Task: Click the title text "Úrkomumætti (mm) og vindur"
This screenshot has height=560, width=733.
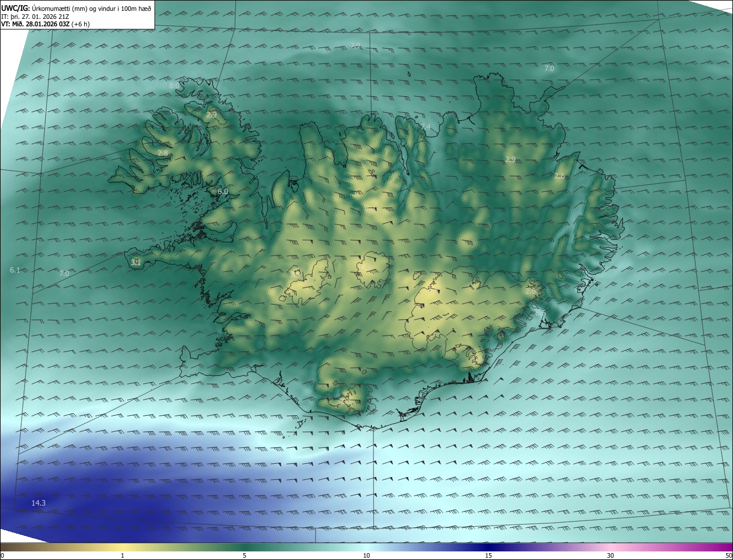Action: (74, 8)
